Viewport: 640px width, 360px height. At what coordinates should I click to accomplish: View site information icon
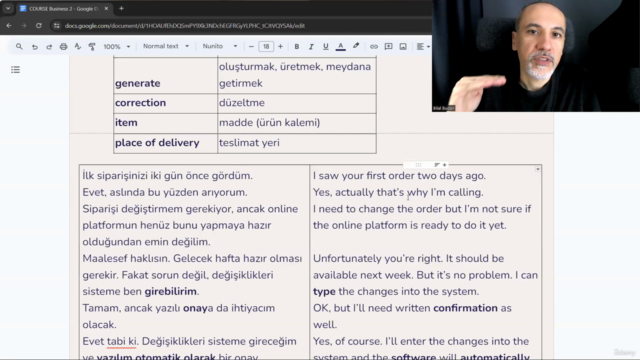pos(57,26)
